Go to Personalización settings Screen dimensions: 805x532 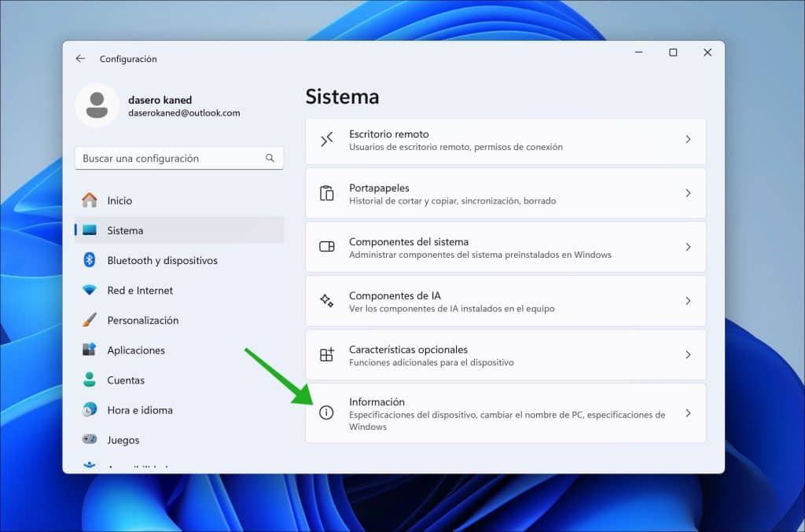pyautogui.click(x=179, y=320)
